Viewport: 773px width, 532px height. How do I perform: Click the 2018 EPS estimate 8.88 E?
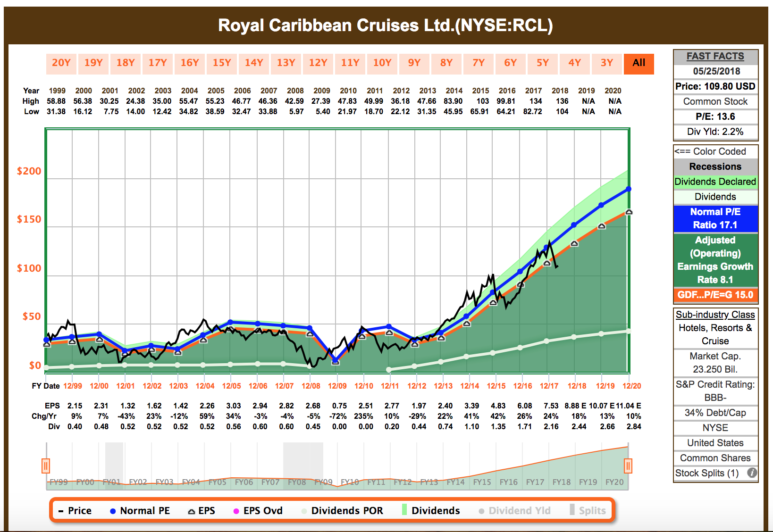575,406
